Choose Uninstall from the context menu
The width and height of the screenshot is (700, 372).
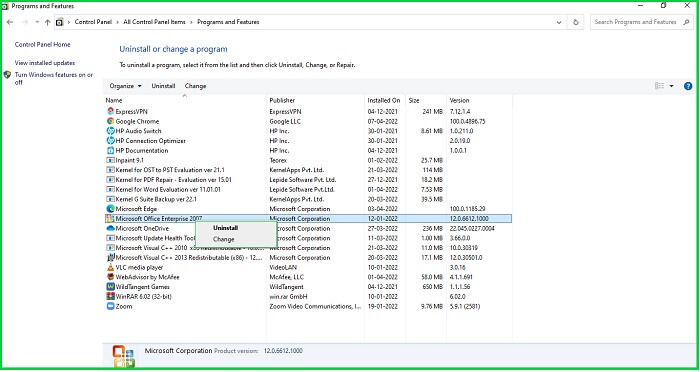coord(225,228)
